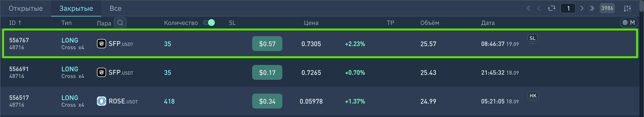The width and height of the screenshot is (644, 117).
Task: Click the HK badge on trade 556517
Action: [533, 96]
